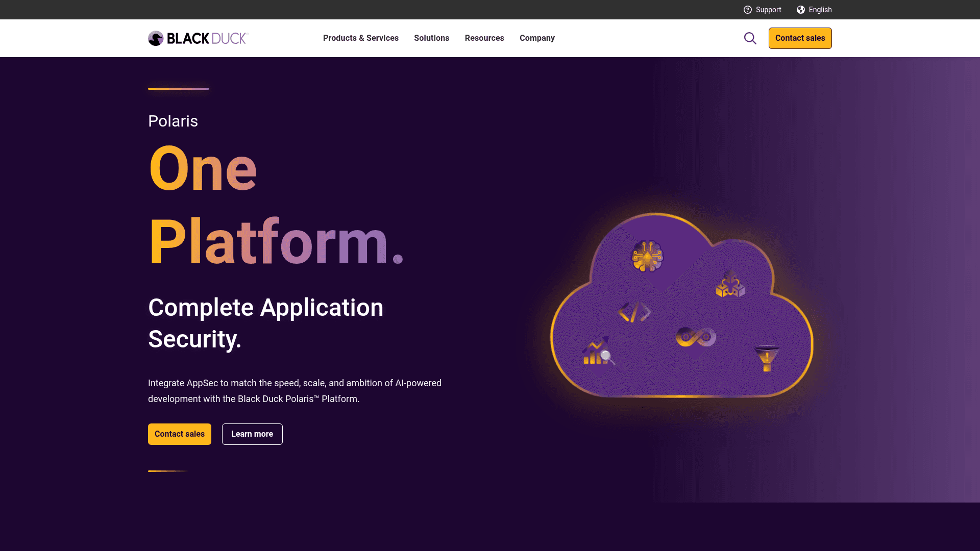Click the Learn more button
Viewport: 980px width, 551px height.
[252, 434]
